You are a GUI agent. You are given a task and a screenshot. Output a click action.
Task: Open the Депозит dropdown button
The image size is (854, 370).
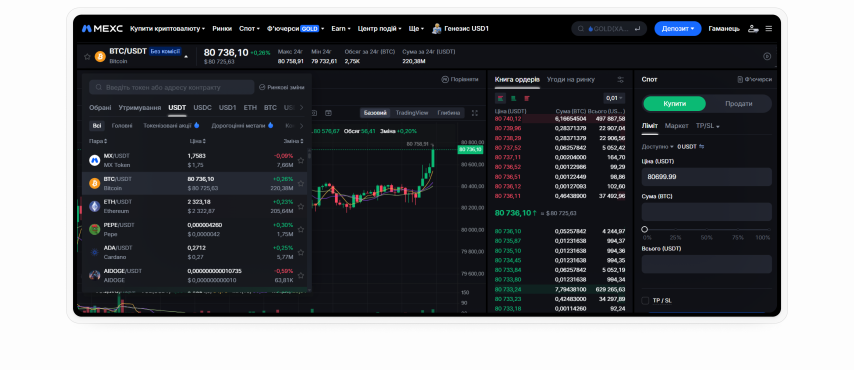(678, 28)
